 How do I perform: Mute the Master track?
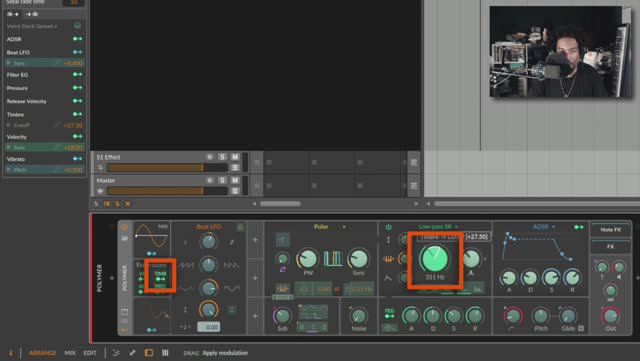tap(235, 180)
